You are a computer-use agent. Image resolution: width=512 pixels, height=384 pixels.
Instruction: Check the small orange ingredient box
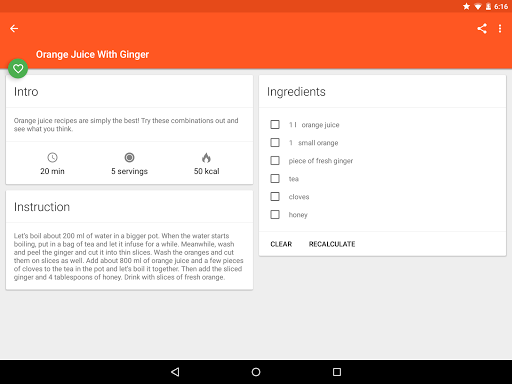tap(275, 143)
